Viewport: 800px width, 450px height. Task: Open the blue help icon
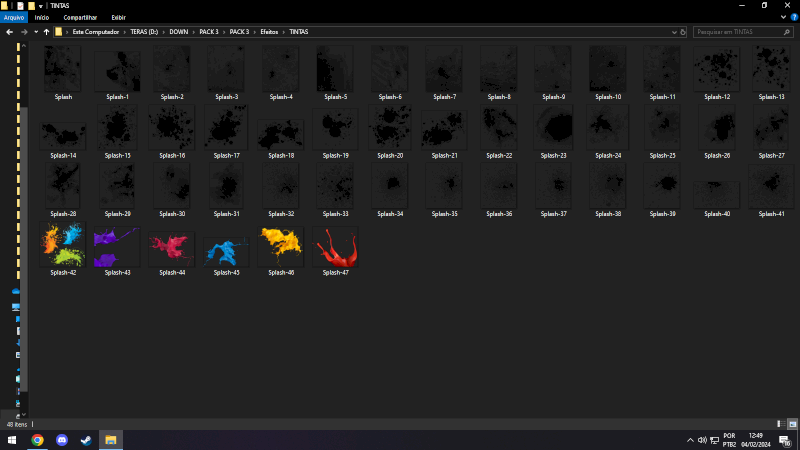[x=793, y=17]
